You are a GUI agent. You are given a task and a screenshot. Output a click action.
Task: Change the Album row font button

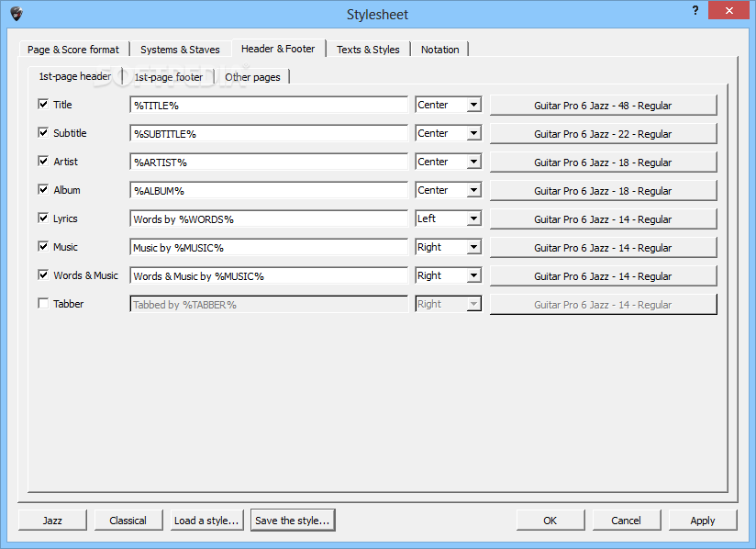(603, 191)
